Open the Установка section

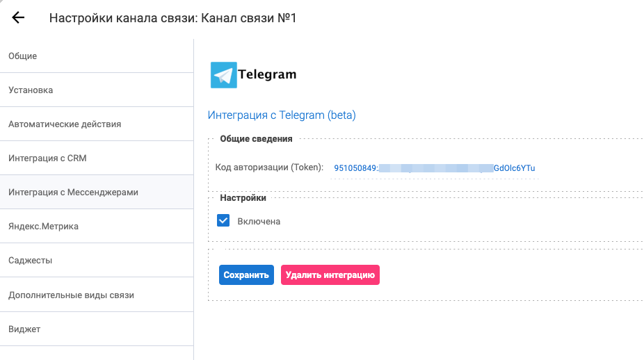pos(31,90)
